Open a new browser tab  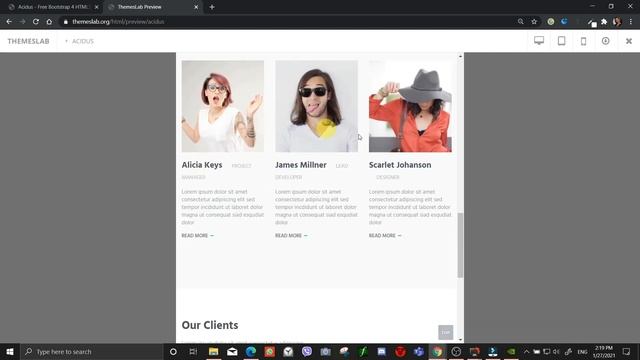(212, 7)
